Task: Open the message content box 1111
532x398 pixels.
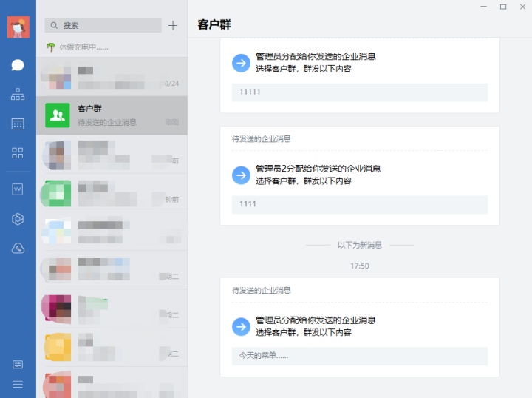Action: click(x=360, y=204)
